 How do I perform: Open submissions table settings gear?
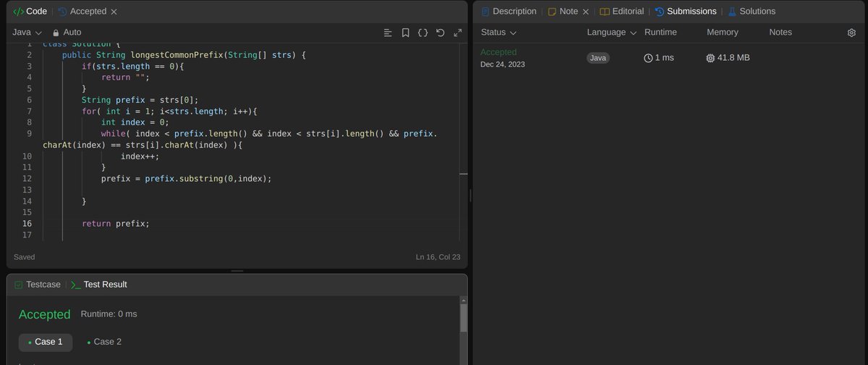[851, 33]
